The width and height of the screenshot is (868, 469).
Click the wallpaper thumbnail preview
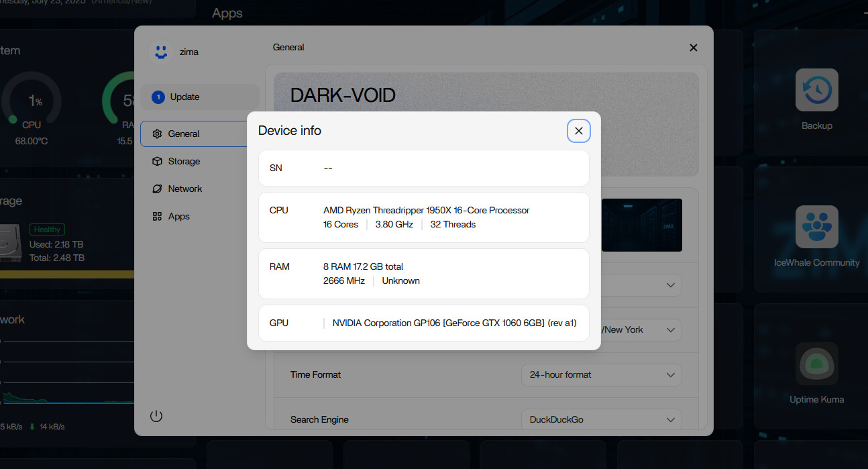641,225
